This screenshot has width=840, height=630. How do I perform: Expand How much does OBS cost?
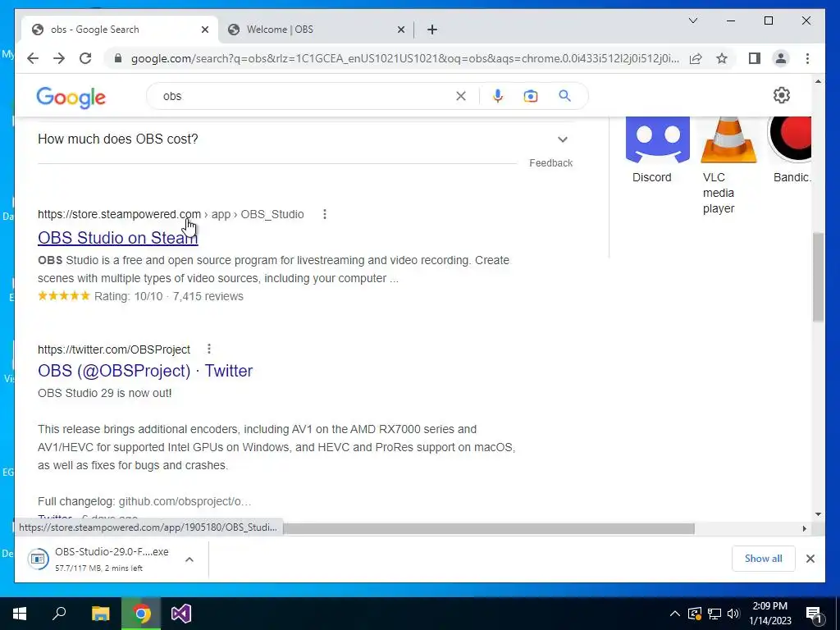pyautogui.click(x=304, y=139)
